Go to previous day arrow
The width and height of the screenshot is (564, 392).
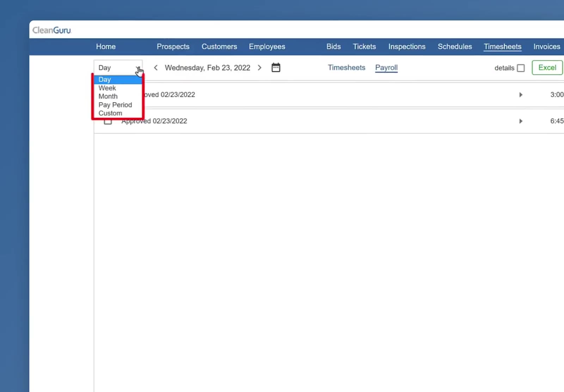(x=155, y=68)
